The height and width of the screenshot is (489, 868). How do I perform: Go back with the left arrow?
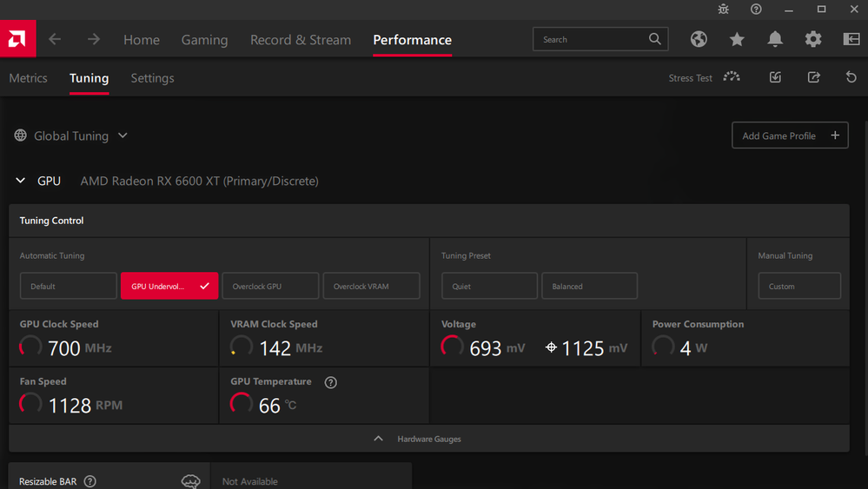pyautogui.click(x=54, y=39)
